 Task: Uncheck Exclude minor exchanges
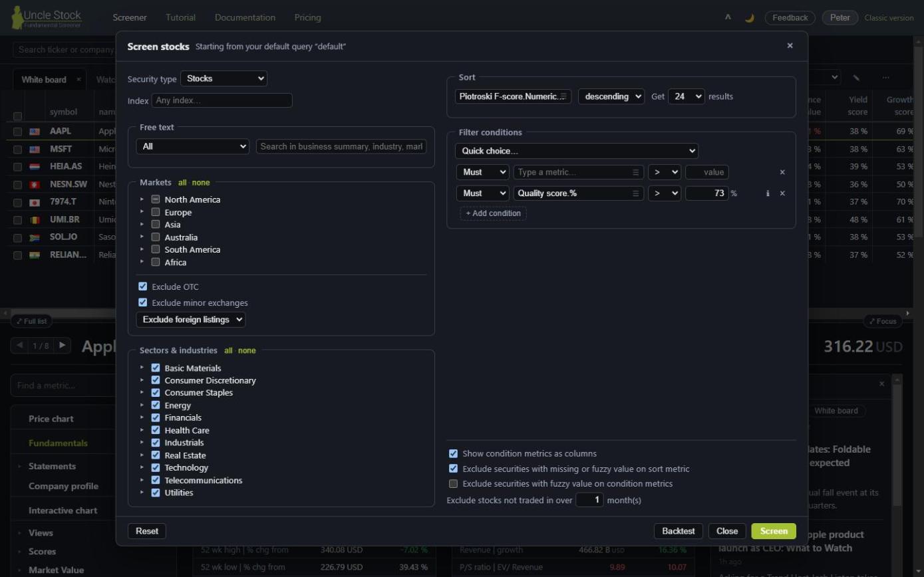coord(142,302)
